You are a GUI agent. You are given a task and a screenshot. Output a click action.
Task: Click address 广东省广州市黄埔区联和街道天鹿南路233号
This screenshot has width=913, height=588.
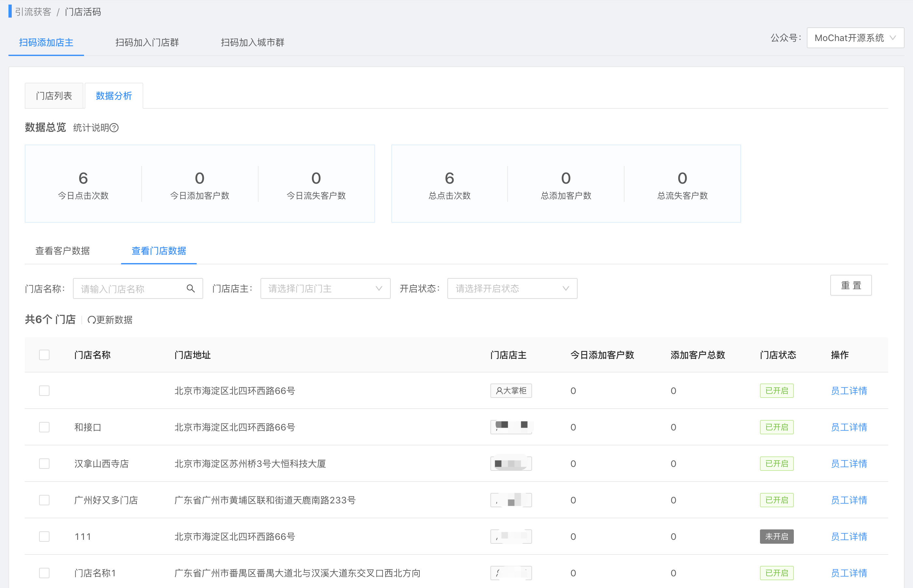[x=265, y=500]
